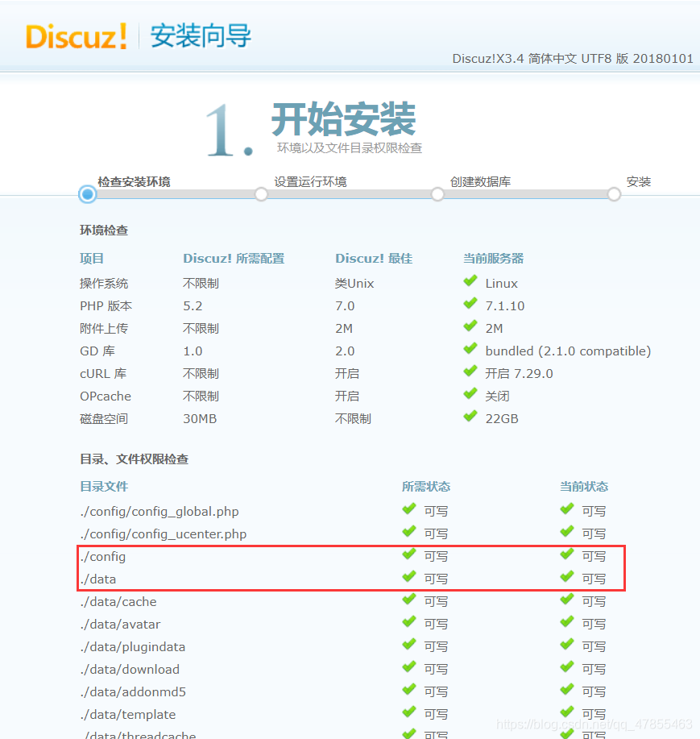Click the 创建数据库 step label

480,182
